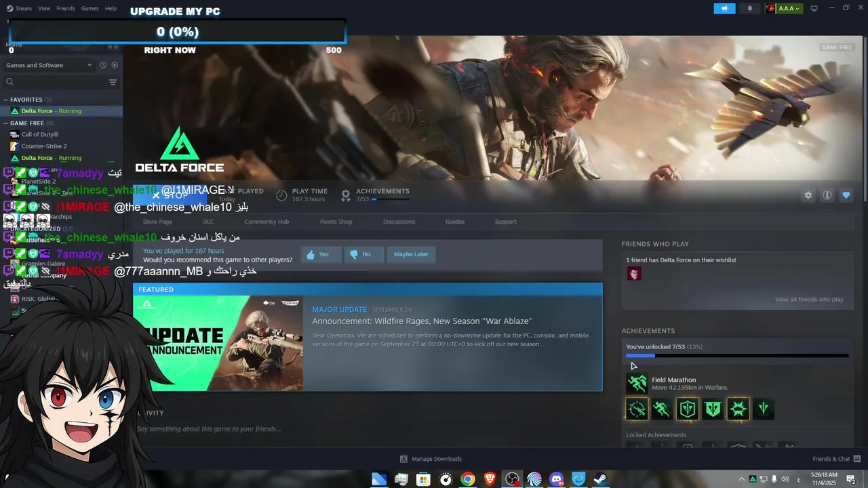The width and height of the screenshot is (868, 488).
Task: Click the ACHIEVEMENTS section heading in sidebar
Action: [648, 331]
